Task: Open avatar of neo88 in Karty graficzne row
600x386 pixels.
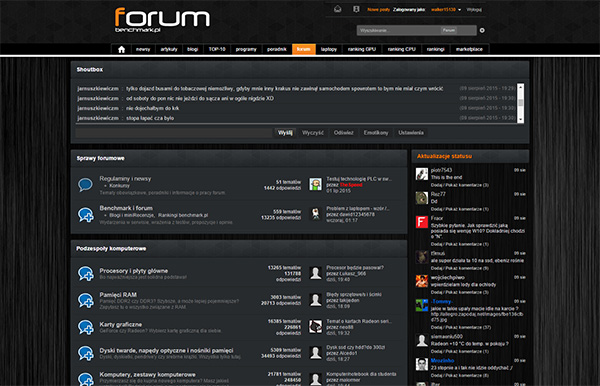Action: click(x=315, y=327)
